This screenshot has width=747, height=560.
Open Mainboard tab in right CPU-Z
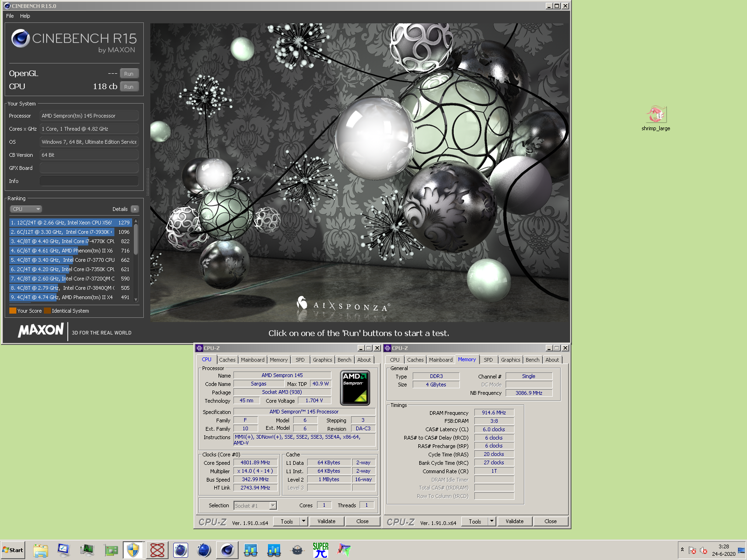441,360
